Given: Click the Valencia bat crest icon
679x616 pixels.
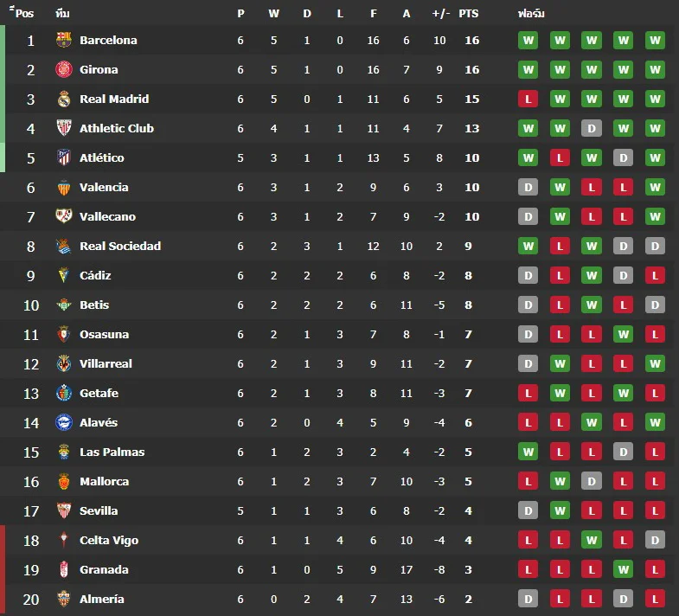Looking at the screenshot, I should [64, 187].
